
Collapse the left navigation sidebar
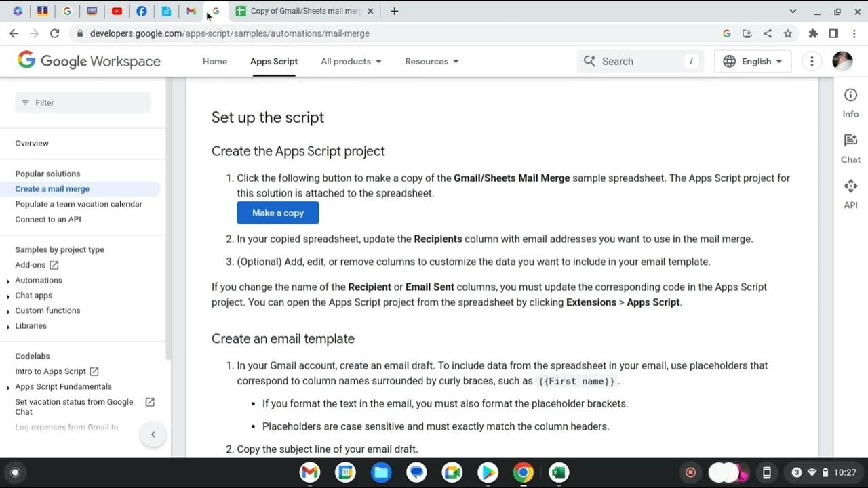click(x=153, y=434)
